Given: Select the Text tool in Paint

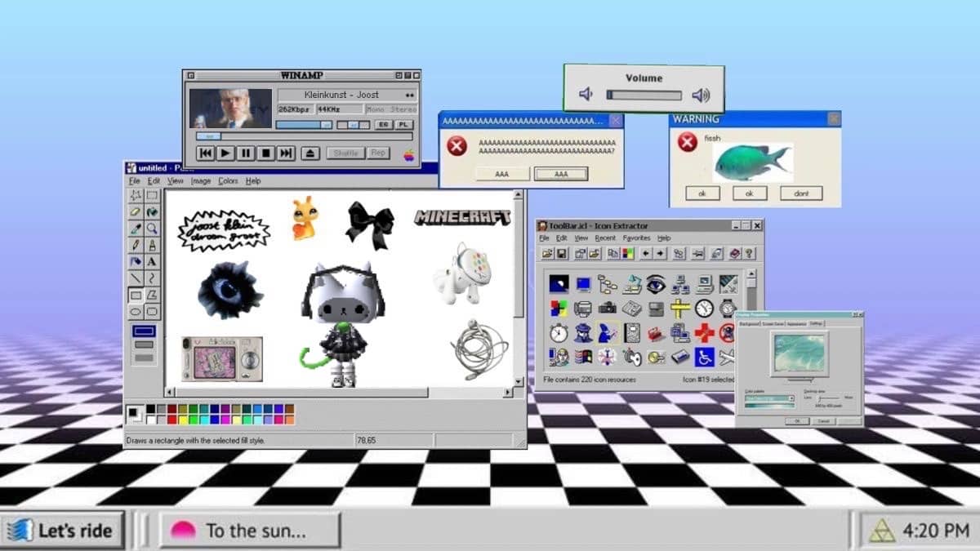Looking at the screenshot, I should pos(152,261).
